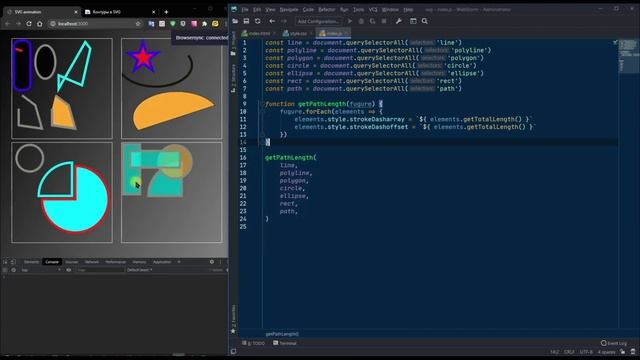Switch to the style.css editor tab
Viewport: 640px width, 360px height.
tap(298, 33)
